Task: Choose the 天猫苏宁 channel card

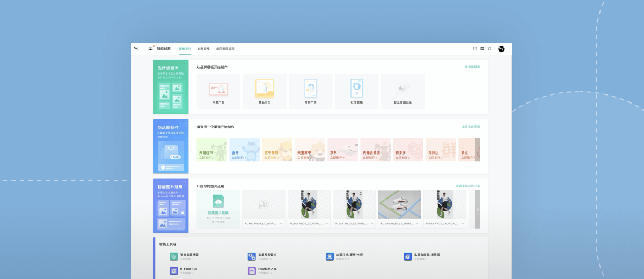Action: click(x=310, y=150)
